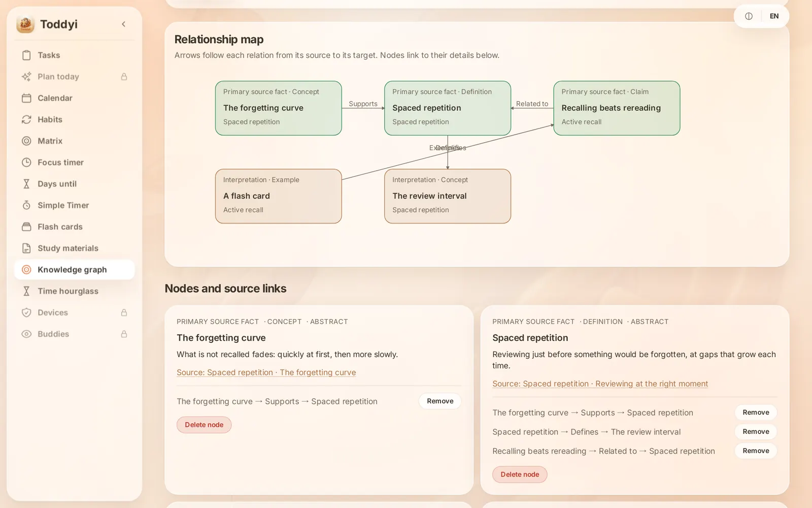
Task: Click the Related to arrow label
Action: click(x=532, y=104)
